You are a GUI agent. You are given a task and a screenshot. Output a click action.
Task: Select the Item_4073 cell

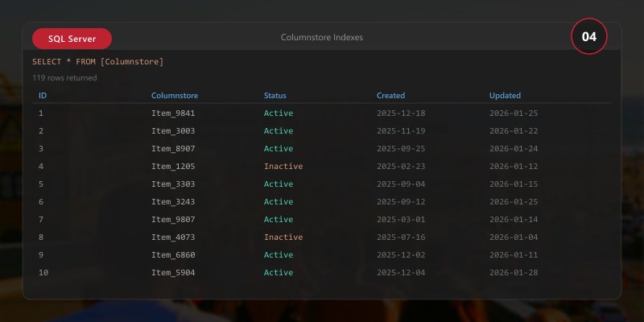173,237
